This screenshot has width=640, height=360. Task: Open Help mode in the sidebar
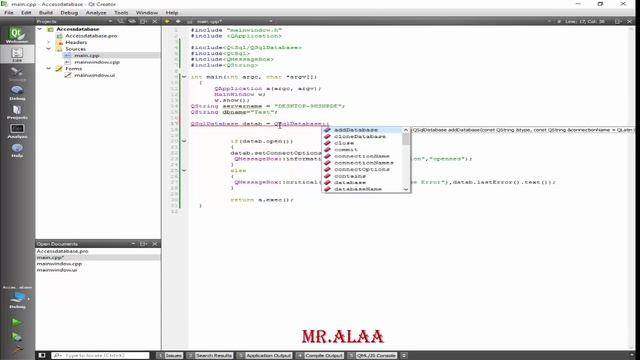17,150
